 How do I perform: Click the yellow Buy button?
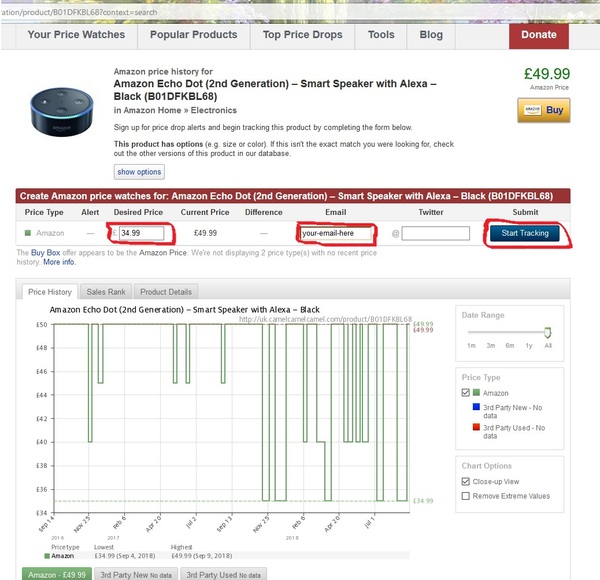[x=544, y=110]
